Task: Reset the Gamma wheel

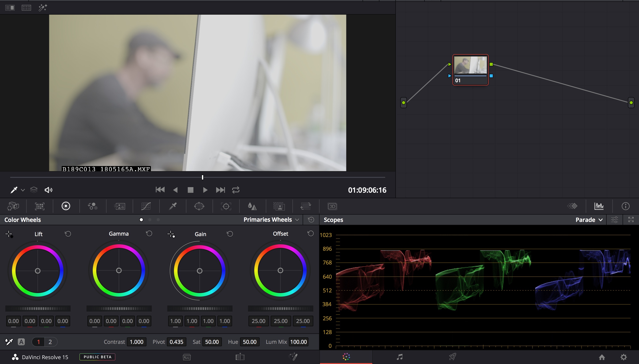Action: [149, 233]
